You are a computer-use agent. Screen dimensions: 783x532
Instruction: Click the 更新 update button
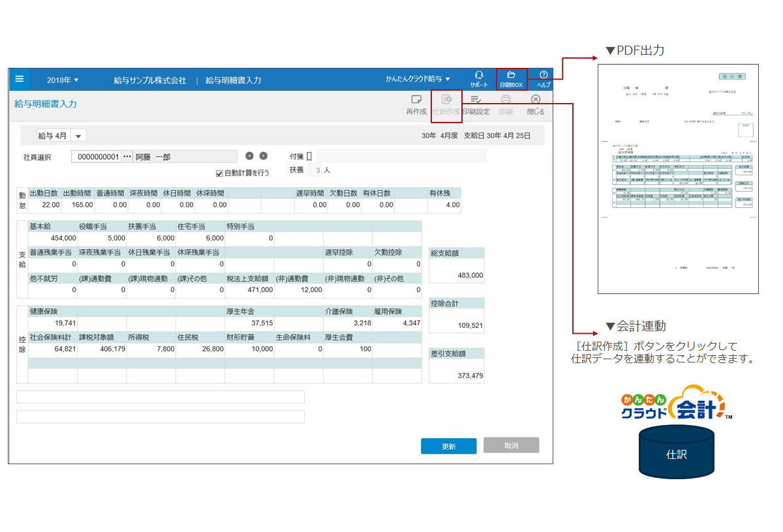(448, 446)
